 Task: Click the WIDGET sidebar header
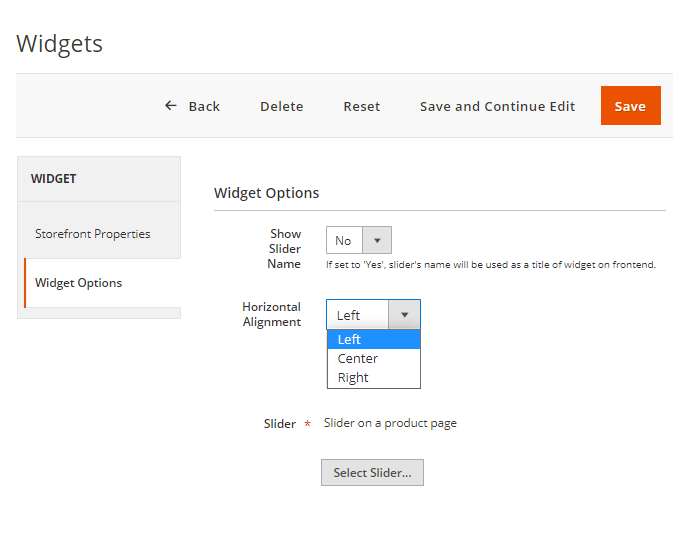54,179
